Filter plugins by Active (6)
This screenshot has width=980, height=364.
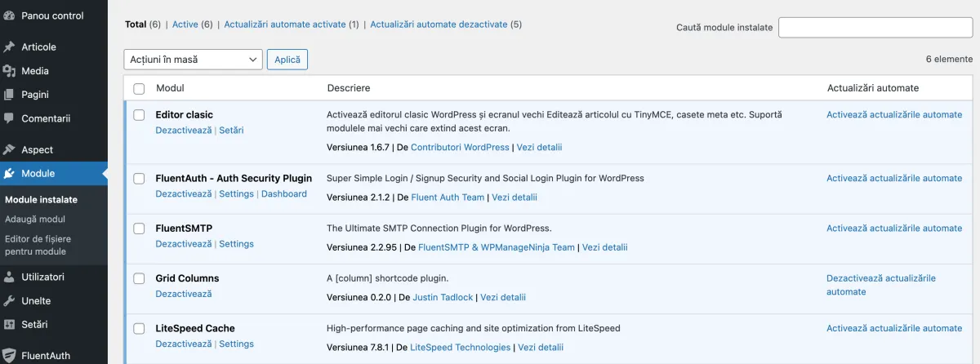[192, 24]
